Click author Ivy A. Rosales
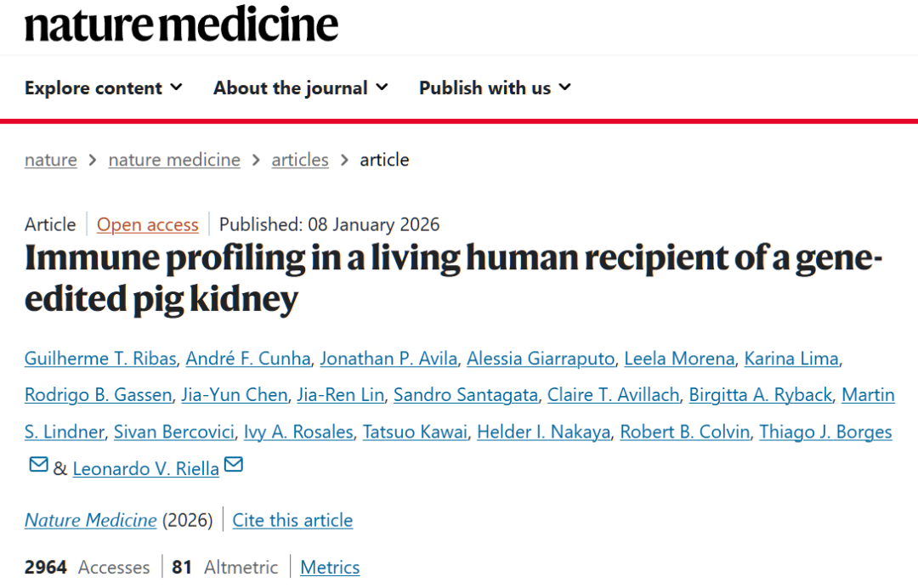Screen dimensions: 918x588 [297, 432]
